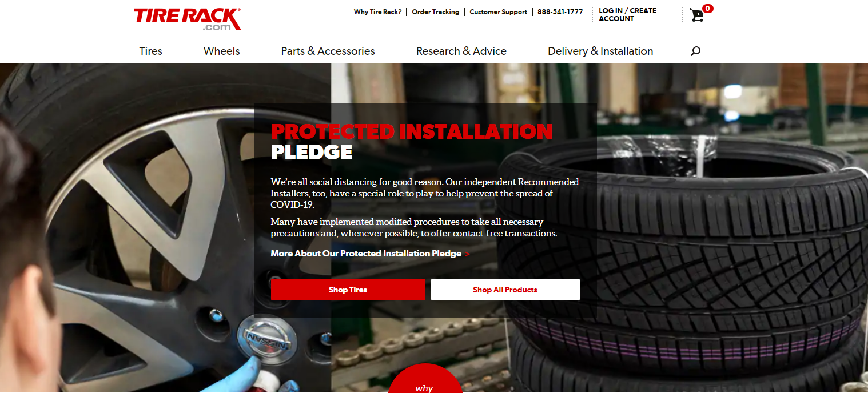Select Log In / Create Account
This screenshot has width=868, height=393.
click(x=627, y=15)
